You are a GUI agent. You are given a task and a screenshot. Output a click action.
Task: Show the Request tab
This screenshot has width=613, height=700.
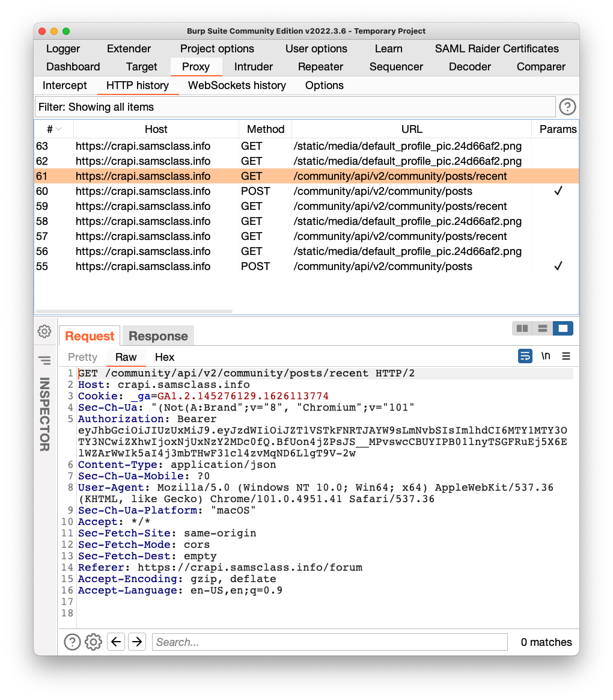point(89,336)
